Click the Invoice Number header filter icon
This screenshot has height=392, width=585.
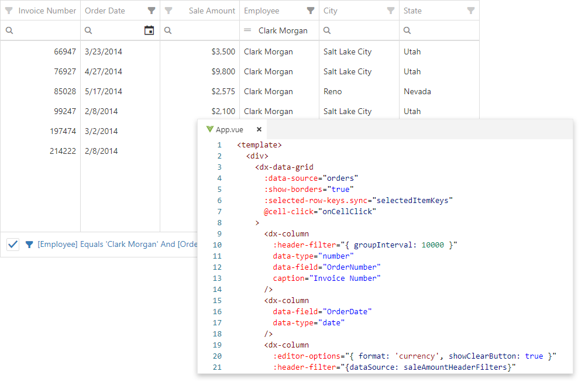[x=9, y=11]
